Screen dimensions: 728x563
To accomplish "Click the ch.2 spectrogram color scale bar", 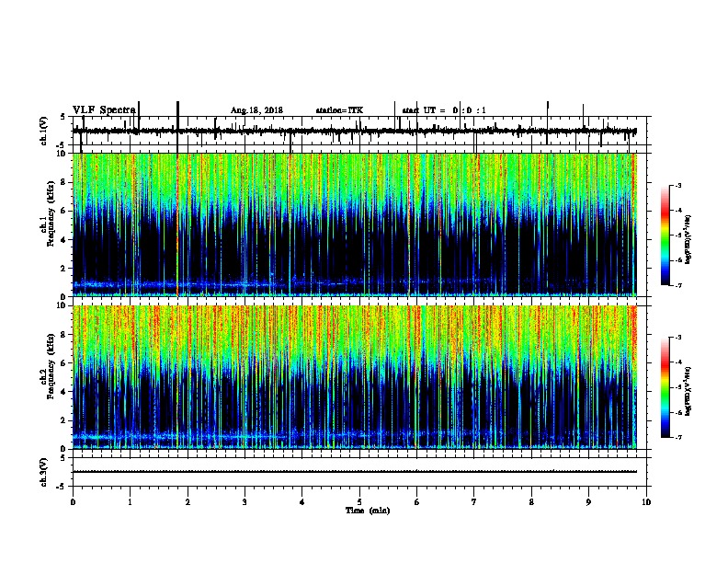I will pos(665,387).
